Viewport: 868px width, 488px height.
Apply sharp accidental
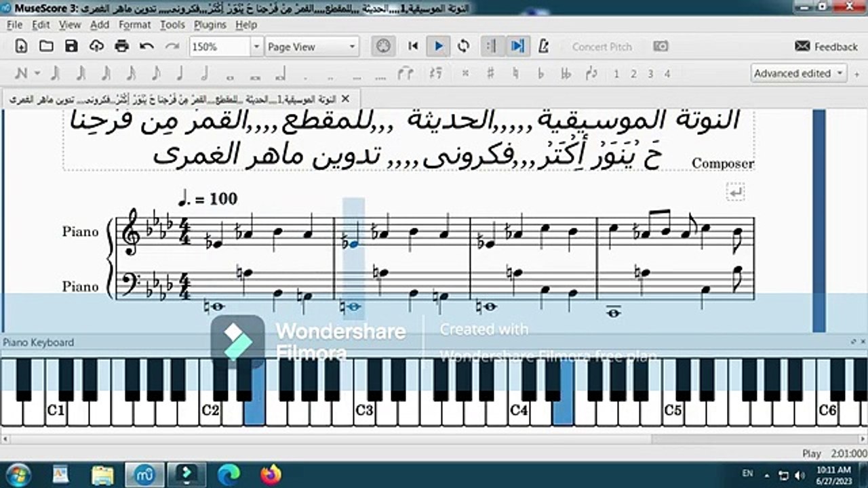tap(490, 73)
